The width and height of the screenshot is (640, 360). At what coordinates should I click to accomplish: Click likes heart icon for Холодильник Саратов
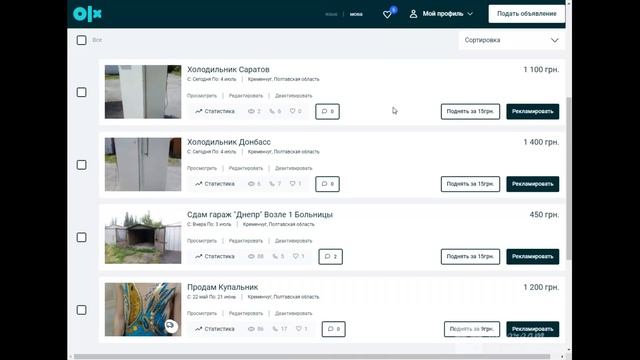[293, 111]
